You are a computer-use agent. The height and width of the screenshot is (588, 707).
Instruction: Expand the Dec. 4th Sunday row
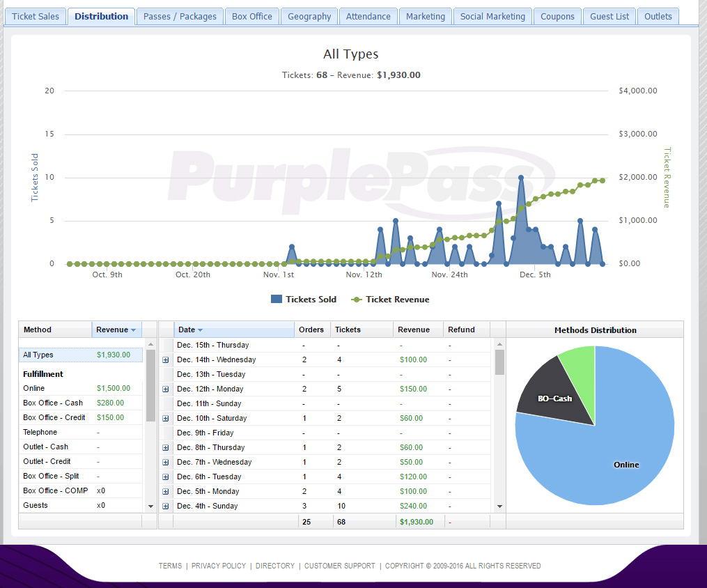pos(166,506)
